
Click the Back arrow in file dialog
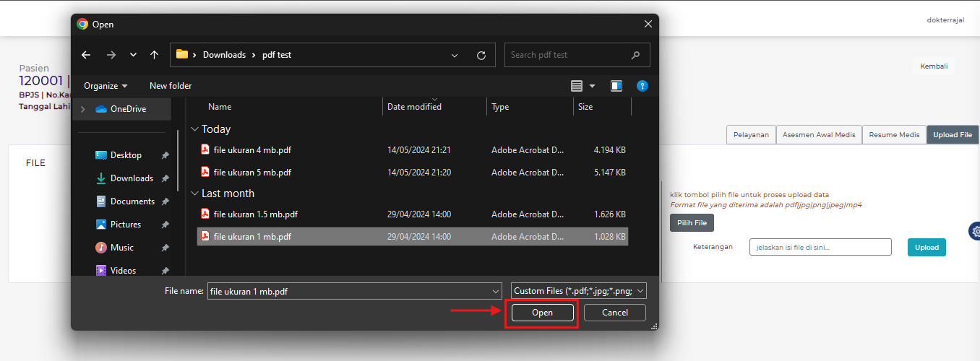[86, 55]
